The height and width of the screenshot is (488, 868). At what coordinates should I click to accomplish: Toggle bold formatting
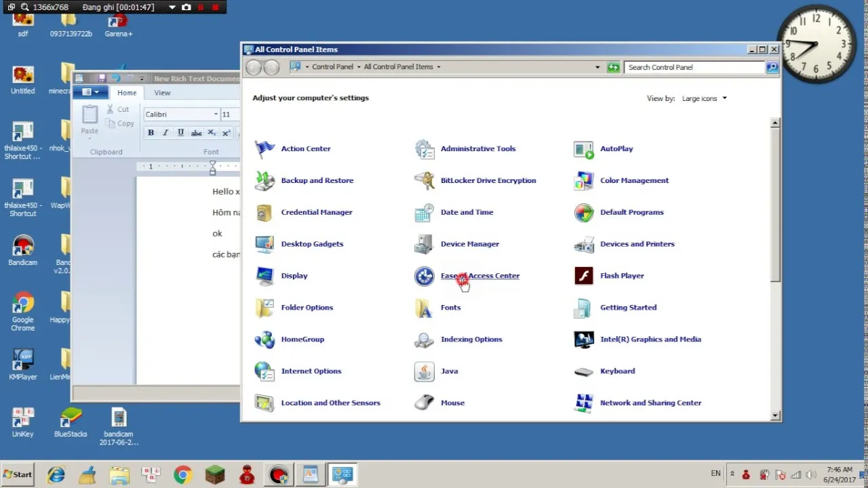(x=151, y=132)
